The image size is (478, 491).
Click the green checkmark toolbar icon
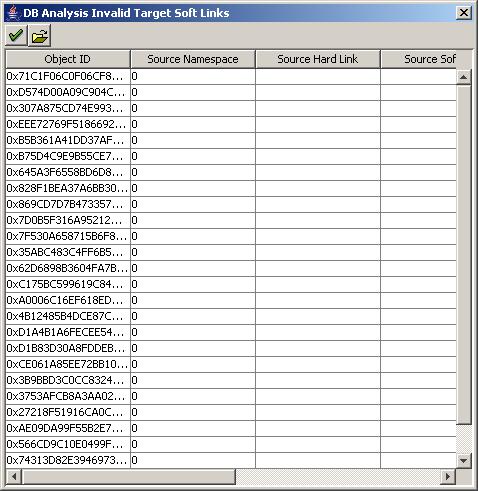click(16, 35)
